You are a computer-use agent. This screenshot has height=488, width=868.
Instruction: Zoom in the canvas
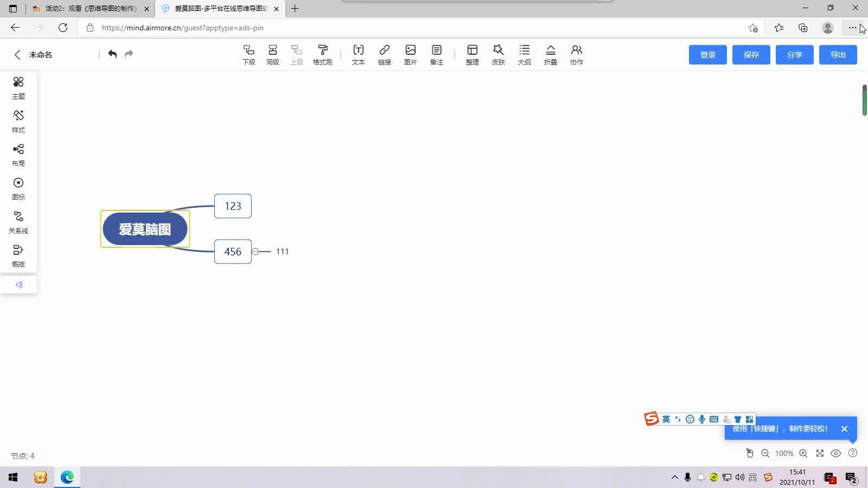(x=803, y=453)
